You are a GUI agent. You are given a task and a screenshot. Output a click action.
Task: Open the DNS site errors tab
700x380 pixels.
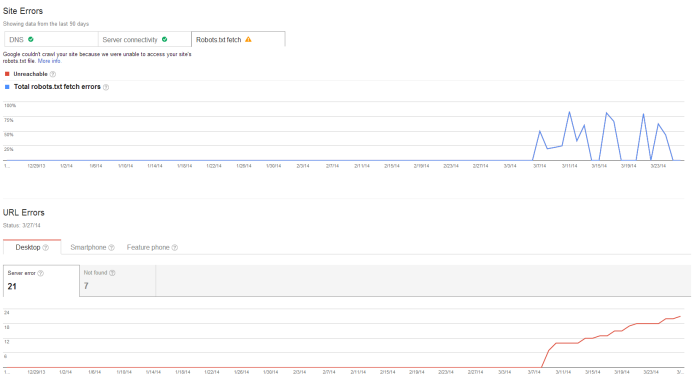click(51, 39)
